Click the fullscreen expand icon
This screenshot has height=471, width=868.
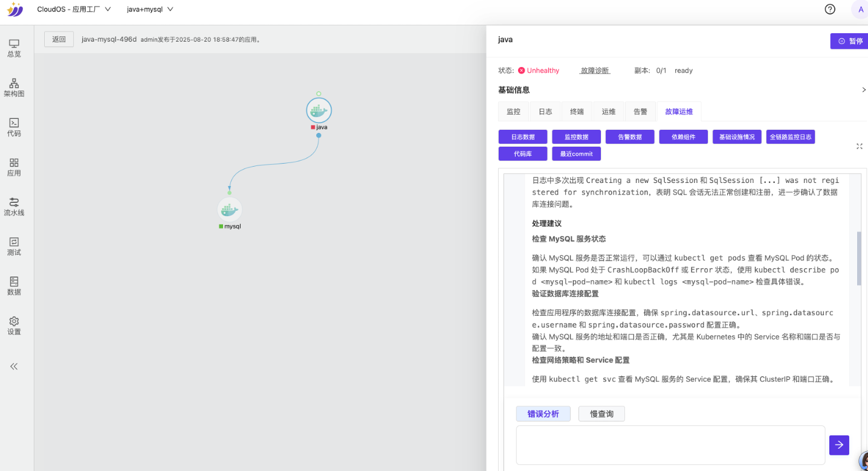click(x=860, y=146)
